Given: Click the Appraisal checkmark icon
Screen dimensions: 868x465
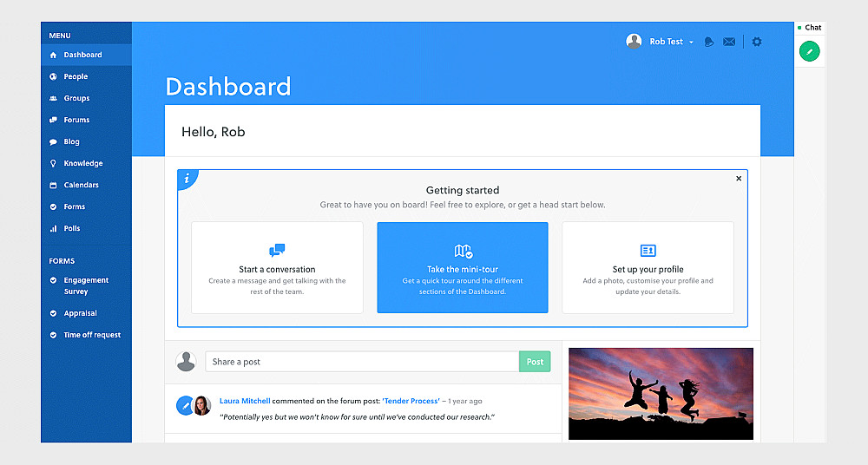Looking at the screenshot, I should coord(53,313).
